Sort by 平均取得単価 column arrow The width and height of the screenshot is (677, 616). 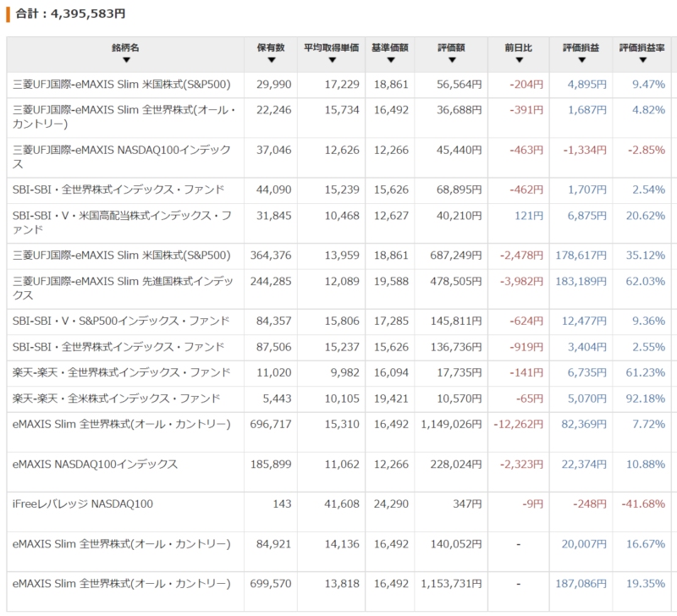click(332, 60)
